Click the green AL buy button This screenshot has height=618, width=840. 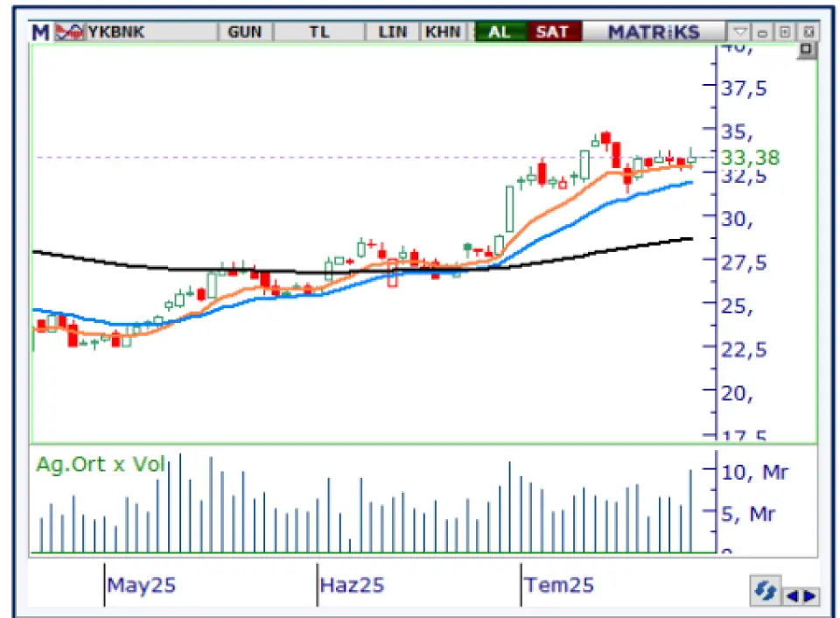click(x=500, y=32)
